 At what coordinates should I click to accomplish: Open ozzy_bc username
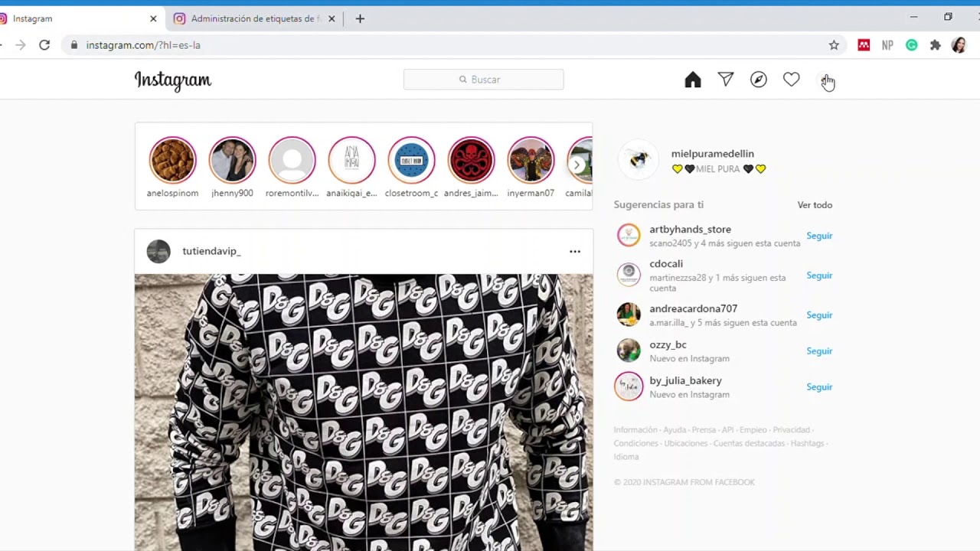(x=668, y=345)
